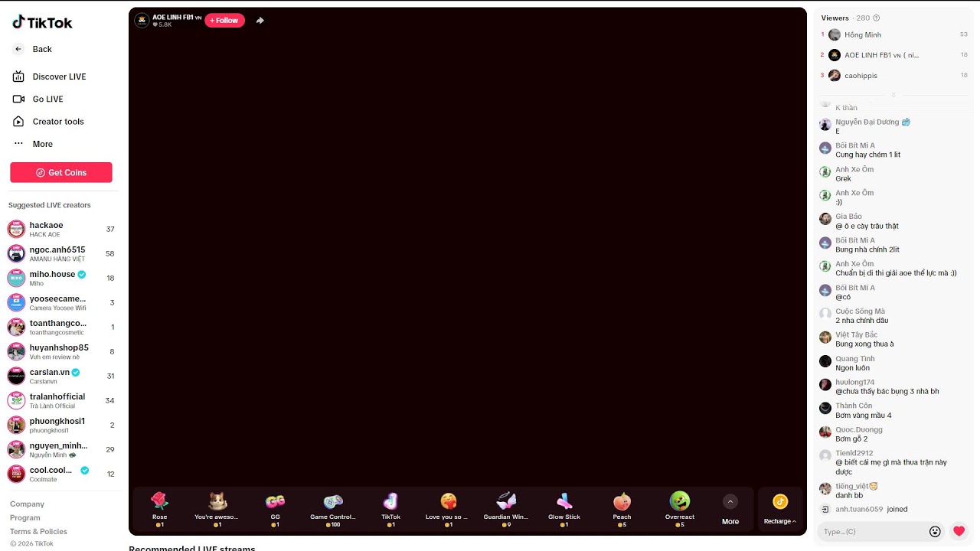
Task: Open the Company footer link
Action: (27, 504)
